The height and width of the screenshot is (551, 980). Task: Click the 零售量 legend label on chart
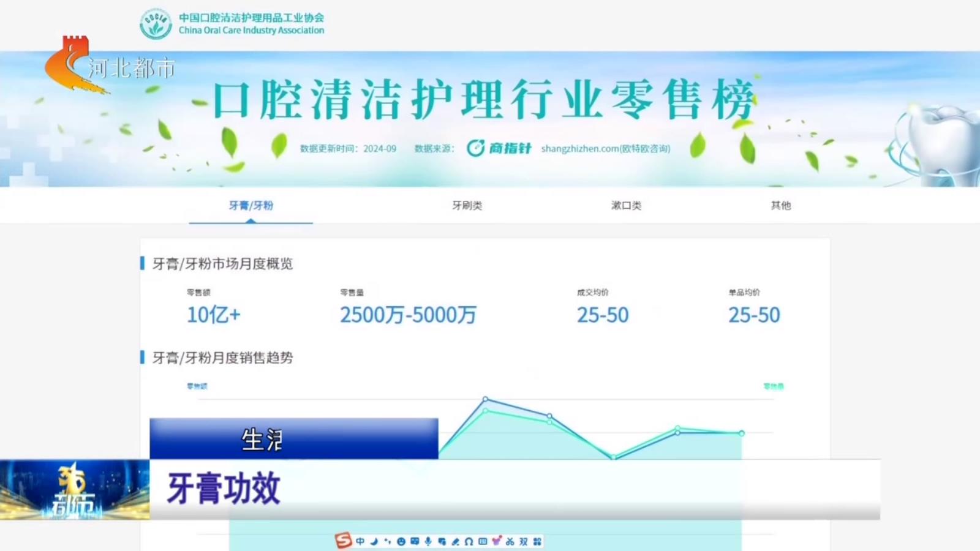[773, 386]
